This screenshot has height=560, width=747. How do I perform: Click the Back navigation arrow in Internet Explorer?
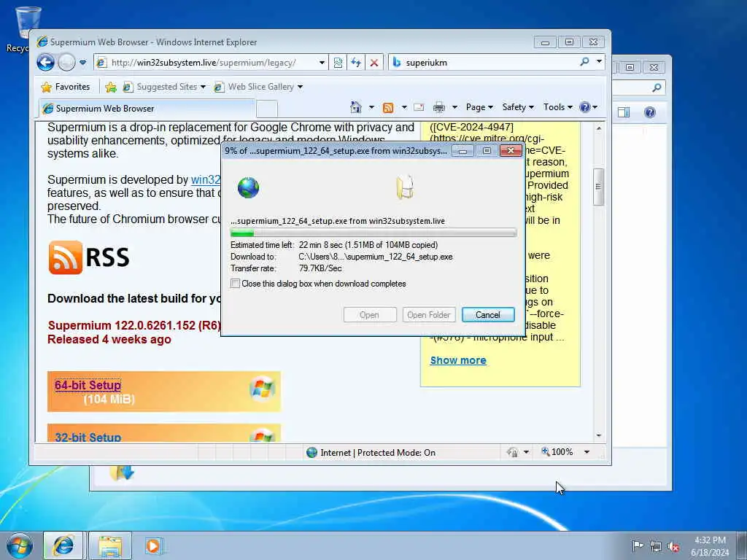point(46,63)
